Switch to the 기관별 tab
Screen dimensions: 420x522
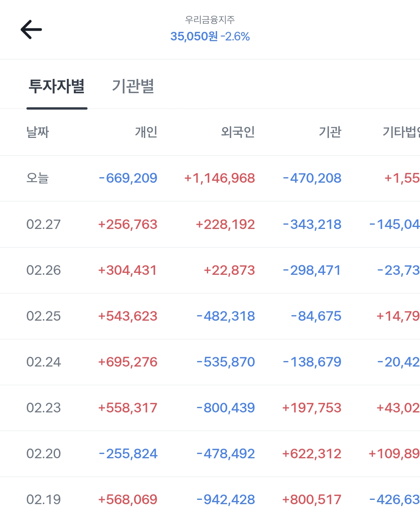tap(133, 86)
